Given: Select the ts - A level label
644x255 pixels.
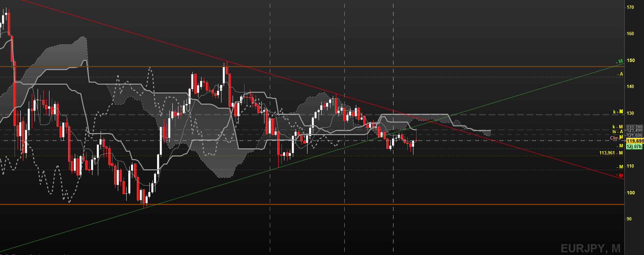Looking at the screenshot, I should 618,132.
